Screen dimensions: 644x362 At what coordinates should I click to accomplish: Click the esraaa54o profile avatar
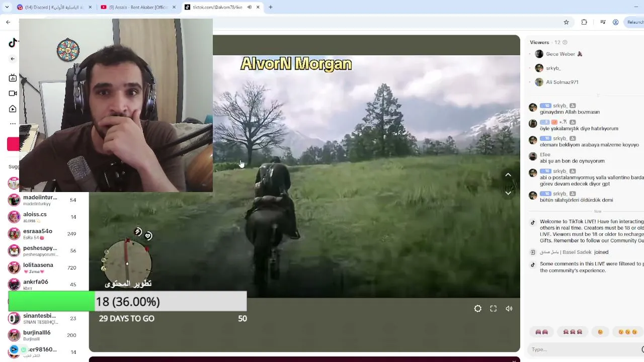(14, 234)
